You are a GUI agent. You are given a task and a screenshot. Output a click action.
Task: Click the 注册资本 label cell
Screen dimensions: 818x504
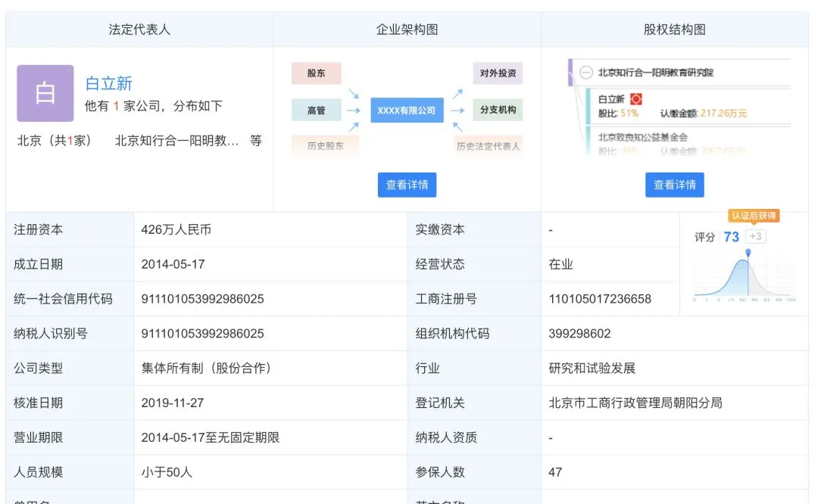pyautogui.click(x=70, y=230)
